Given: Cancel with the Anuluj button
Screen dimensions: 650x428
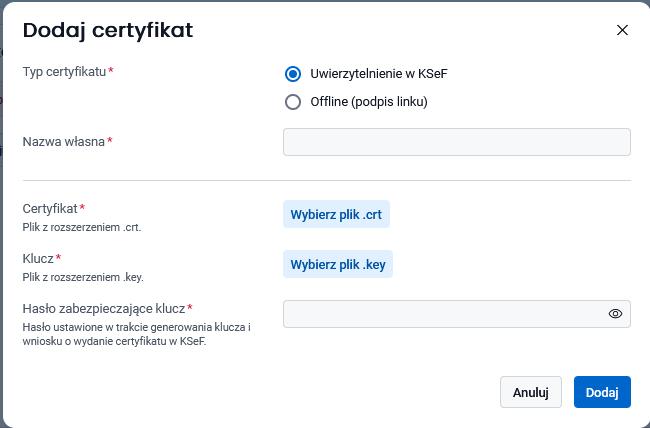Looking at the screenshot, I should point(530,392).
